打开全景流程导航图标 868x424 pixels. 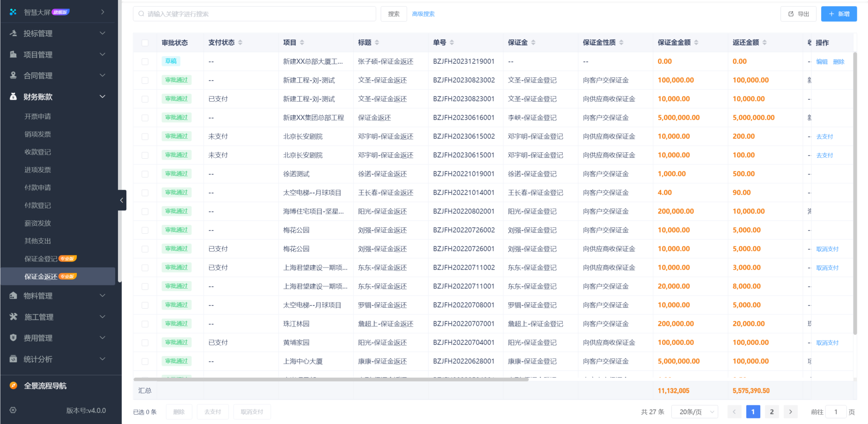[x=13, y=386]
